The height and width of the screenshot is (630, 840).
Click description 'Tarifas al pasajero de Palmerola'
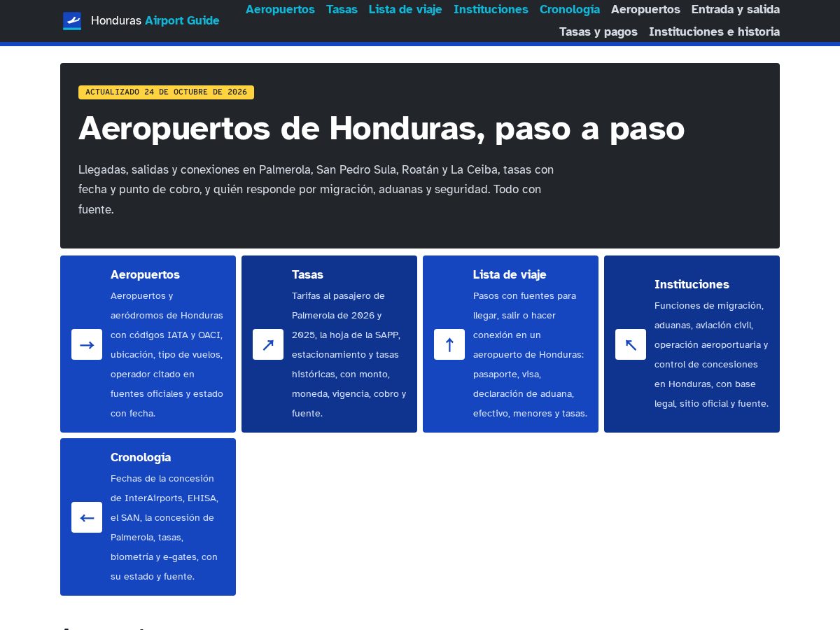click(349, 354)
